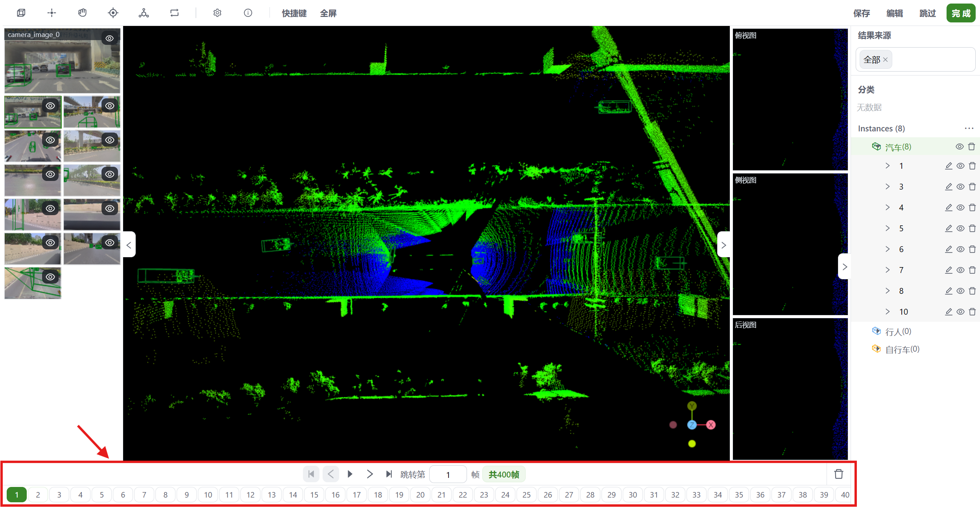The height and width of the screenshot is (507, 980).
Task: Toggle visibility of 汽车 category
Action: (x=960, y=147)
